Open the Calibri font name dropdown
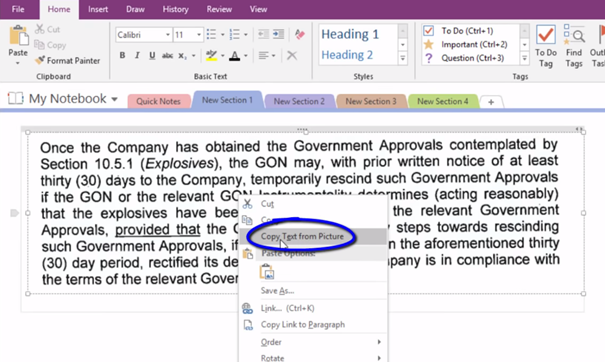 click(x=167, y=35)
